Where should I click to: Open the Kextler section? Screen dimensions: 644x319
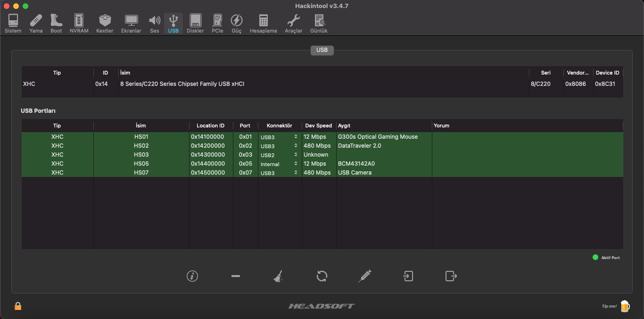[x=105, y=24]
